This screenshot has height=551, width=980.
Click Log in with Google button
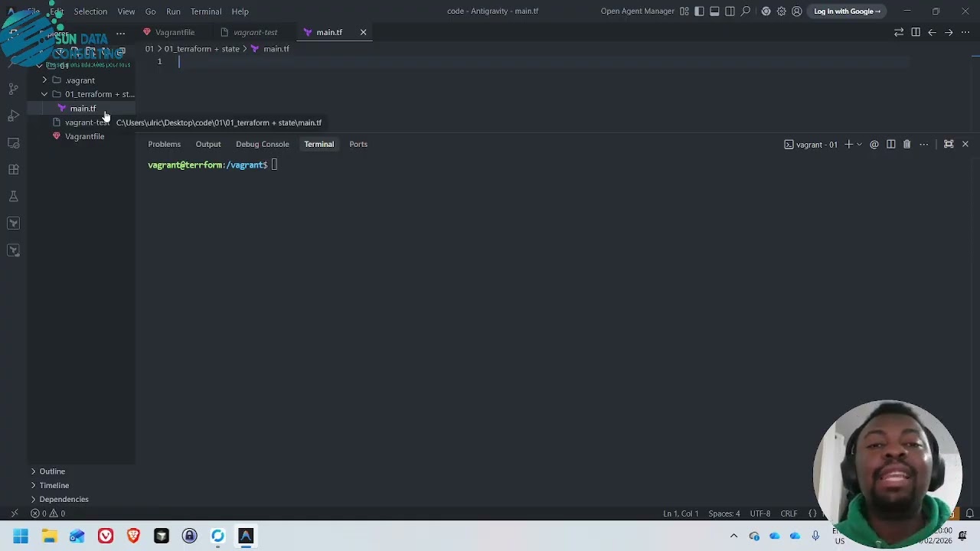pos(847,11)
